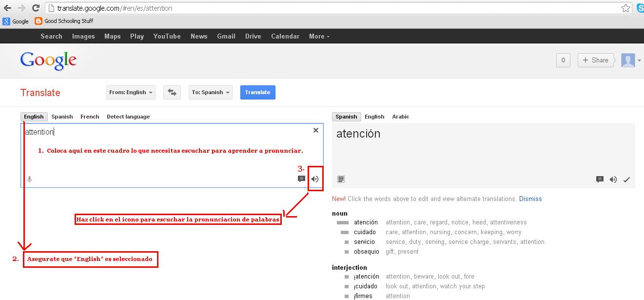Viewport: 644px width, 300px height.
Task: Click the Translate heading link
Action: 40,93
